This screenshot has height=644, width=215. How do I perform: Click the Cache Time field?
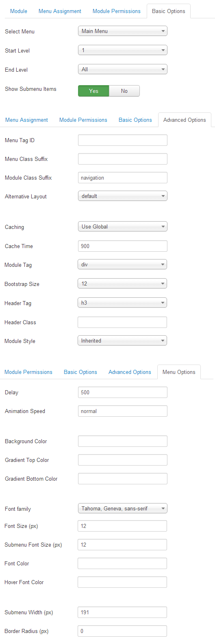point(123,246)
